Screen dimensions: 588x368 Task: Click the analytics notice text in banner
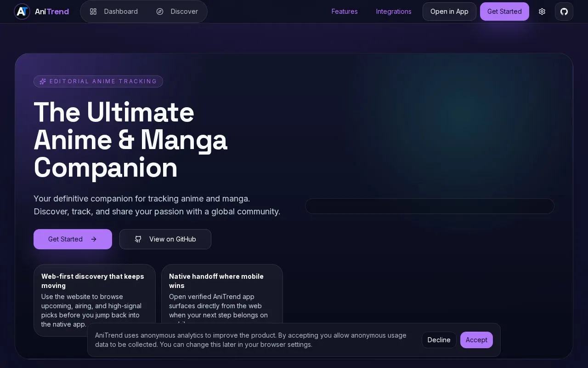pyautogui.click(x=251, y=340)
